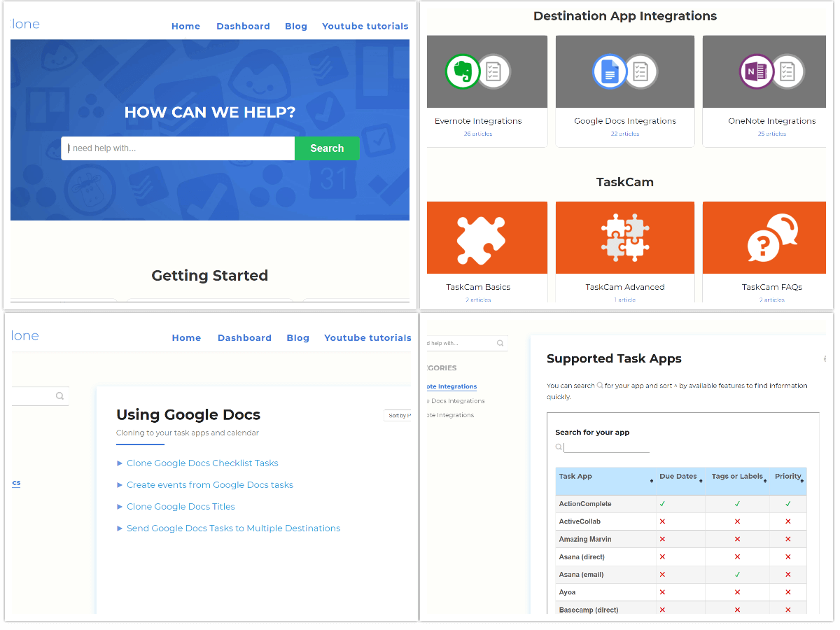Click ActionComplete Tags or Labels green checkmark
The height and width of the screenshot is (630, 840).
click(x=737, y=504)
